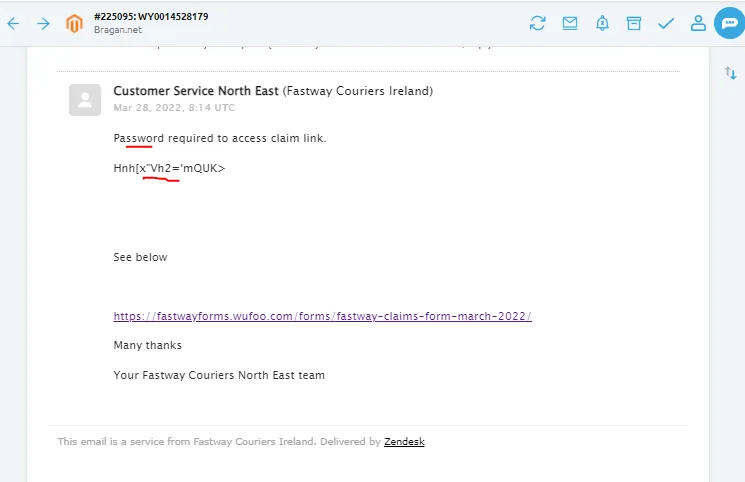This screenshot has width=745, height=482.
Task: Click the Magento logo icon
Action: pos(74,23)
